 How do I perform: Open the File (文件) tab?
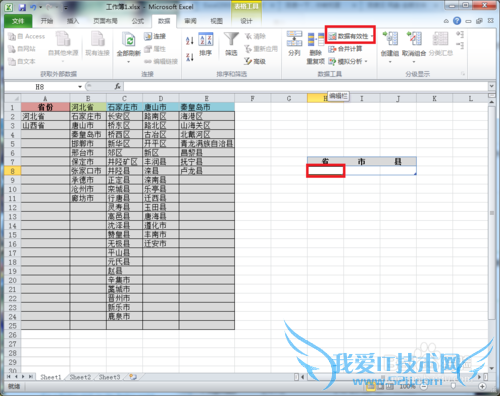[x=18, y=21]
